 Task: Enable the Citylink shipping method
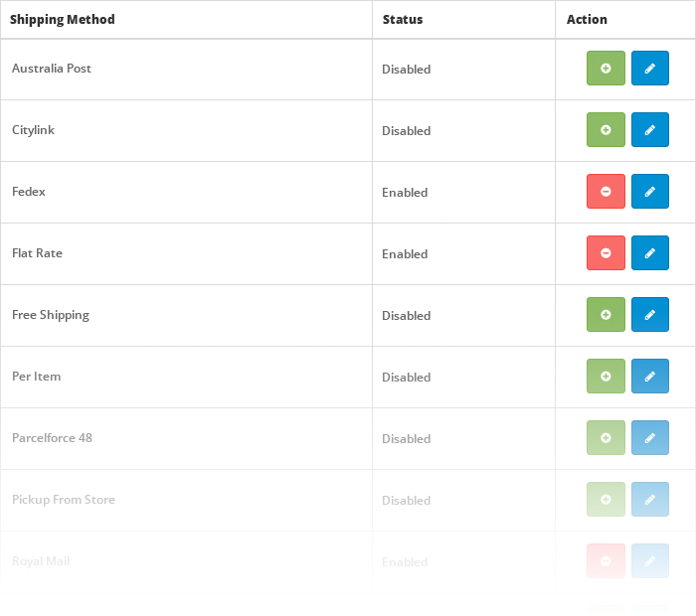606,130
